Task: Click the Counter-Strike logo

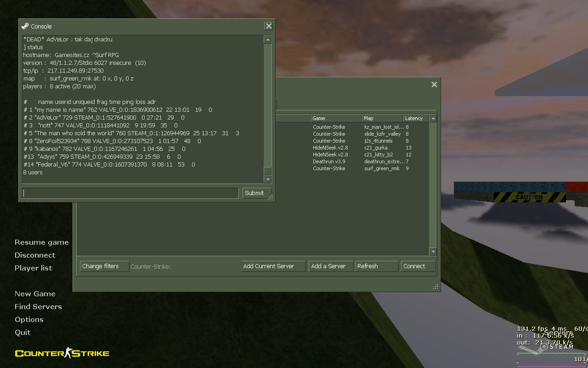Action: 62,353
